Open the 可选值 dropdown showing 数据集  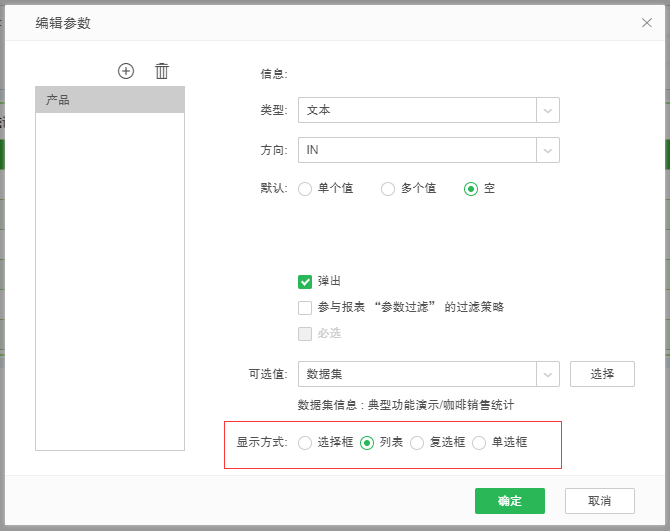point(428,374)
